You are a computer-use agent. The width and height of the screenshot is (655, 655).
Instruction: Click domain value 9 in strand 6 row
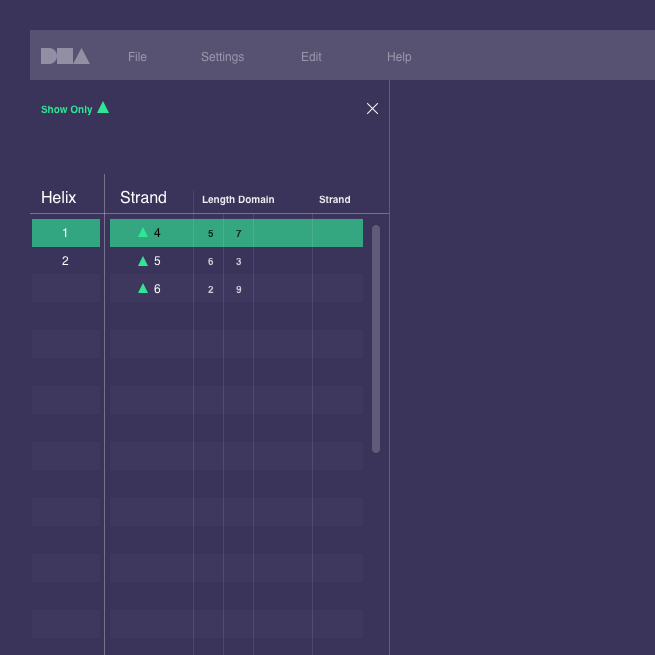238,290
